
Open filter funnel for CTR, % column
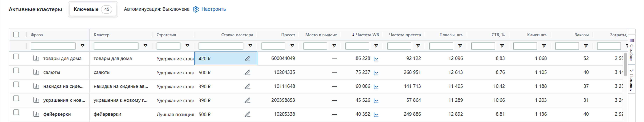pos(502,46)
